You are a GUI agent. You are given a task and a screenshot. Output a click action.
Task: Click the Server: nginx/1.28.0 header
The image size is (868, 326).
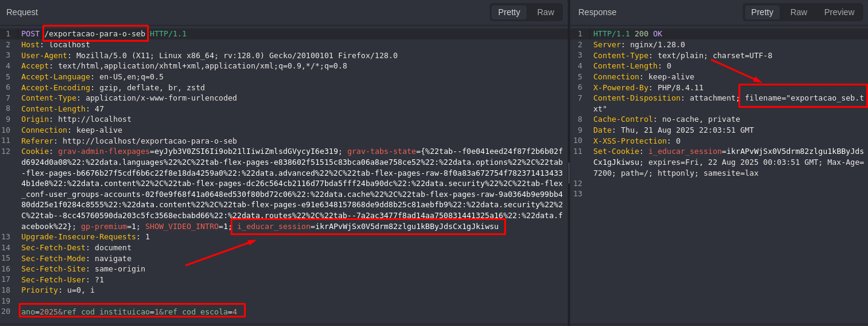point(639,45)
